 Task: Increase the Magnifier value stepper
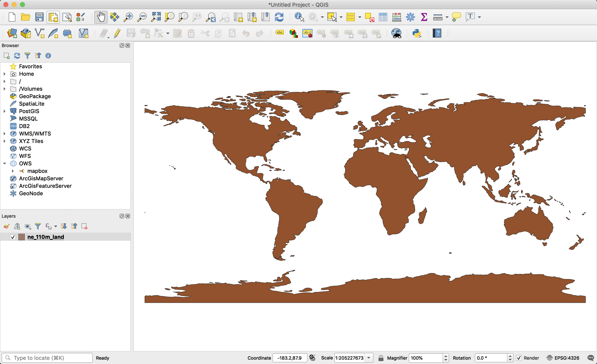click(x=446, y=356)
